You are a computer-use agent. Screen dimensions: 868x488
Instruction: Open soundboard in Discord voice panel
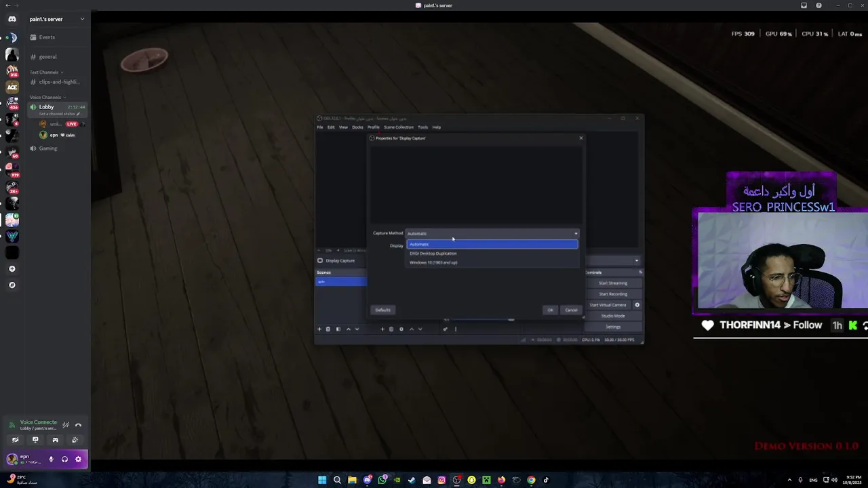click(75, 440)
